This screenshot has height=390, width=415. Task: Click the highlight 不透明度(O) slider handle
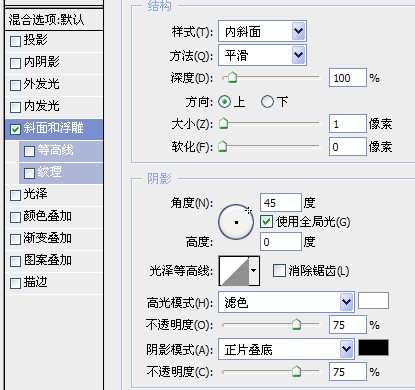296,324
